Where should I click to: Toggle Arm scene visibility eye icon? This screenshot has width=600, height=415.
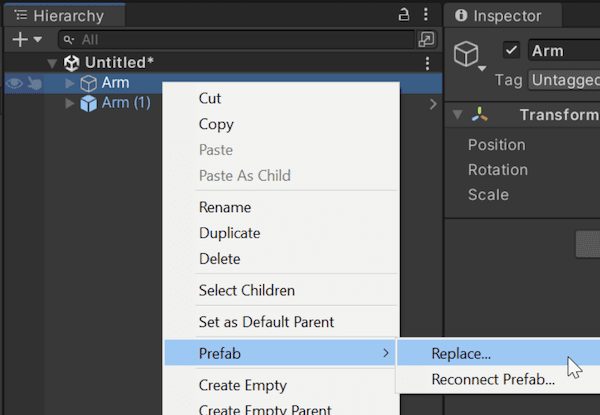coord(14,83)
